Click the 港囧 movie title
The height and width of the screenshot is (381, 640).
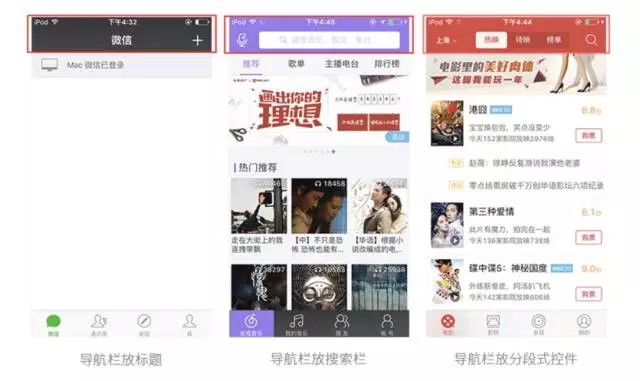pos(478,109)
